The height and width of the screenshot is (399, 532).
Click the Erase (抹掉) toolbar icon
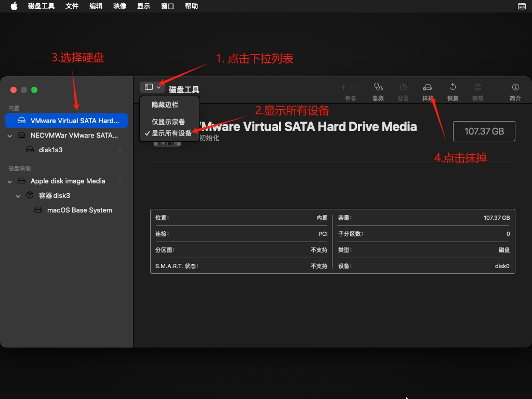coord(427,87)
